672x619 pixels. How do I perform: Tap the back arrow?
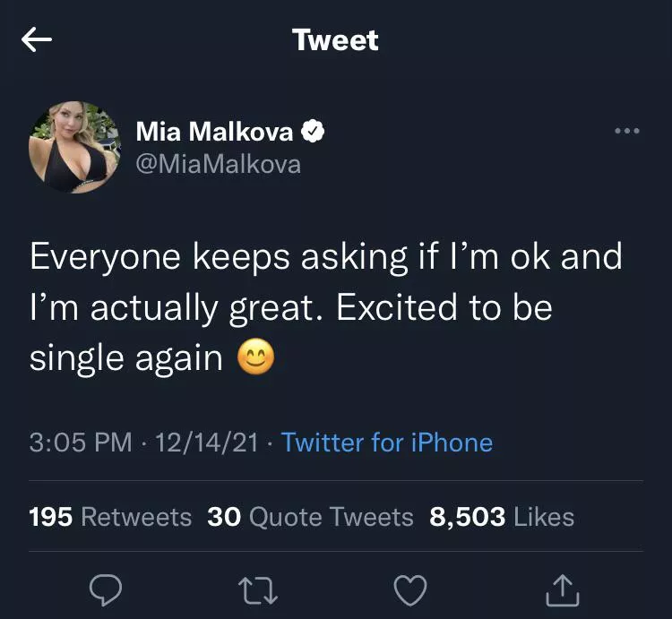click(37, 40)
